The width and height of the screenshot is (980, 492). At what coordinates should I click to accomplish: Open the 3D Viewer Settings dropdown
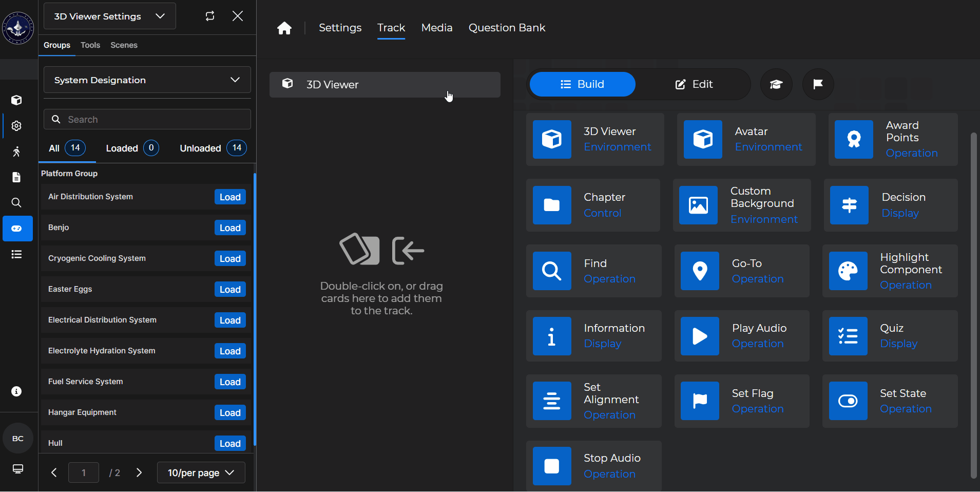[110, 16]
